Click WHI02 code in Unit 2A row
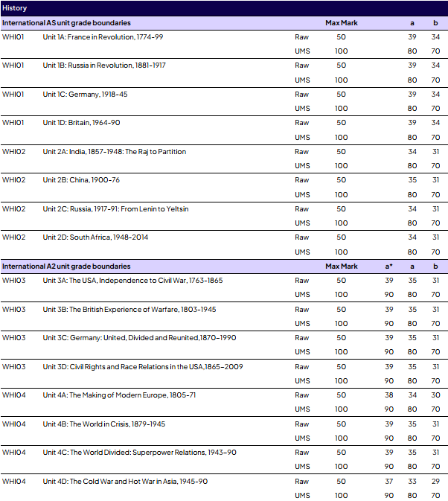448x501 pixels. point(13,152)
